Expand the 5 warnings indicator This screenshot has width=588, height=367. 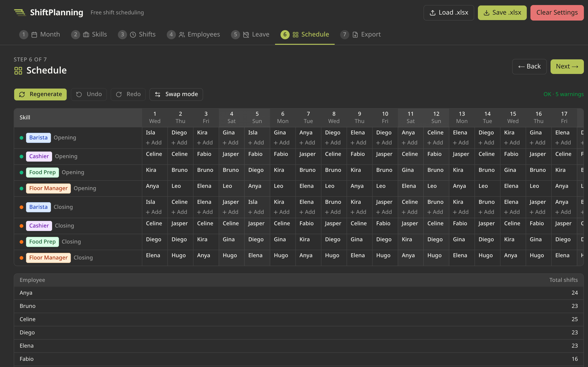pos(564,94)
